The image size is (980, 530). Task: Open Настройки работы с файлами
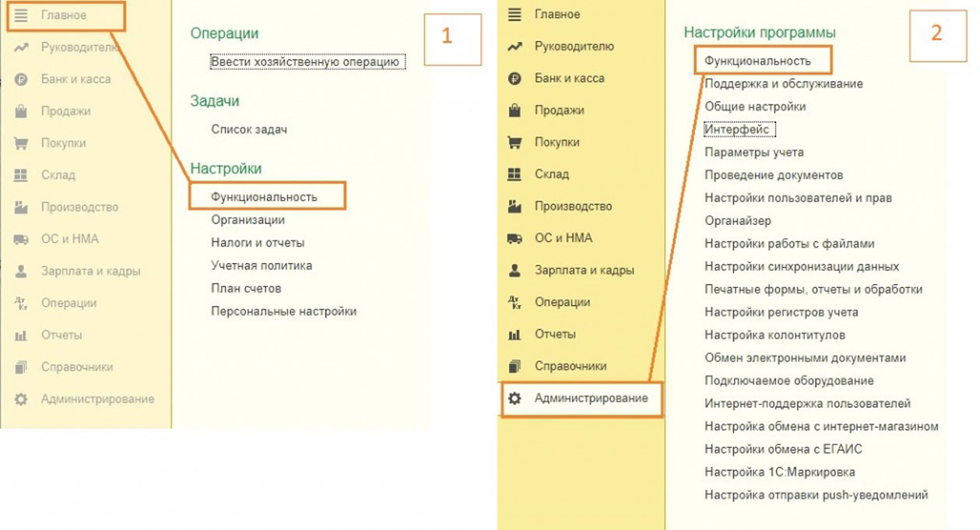coord(790,244)
